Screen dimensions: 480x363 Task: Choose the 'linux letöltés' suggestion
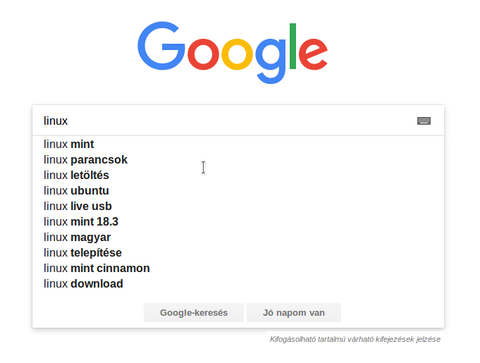point(238,175)
